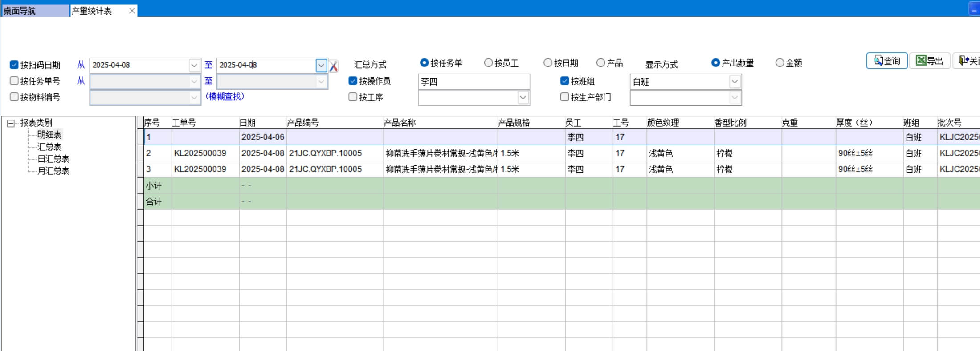The width and height of the screenshot is (980, 351).
Task: Select the 按员工 summary radio button
Action: click(x=489, y=63)
